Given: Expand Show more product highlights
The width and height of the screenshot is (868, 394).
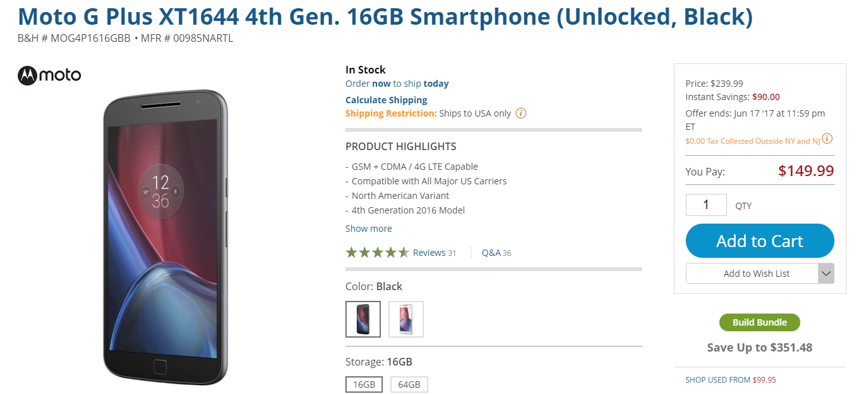Looking at the screenshot, I should 368,229.
